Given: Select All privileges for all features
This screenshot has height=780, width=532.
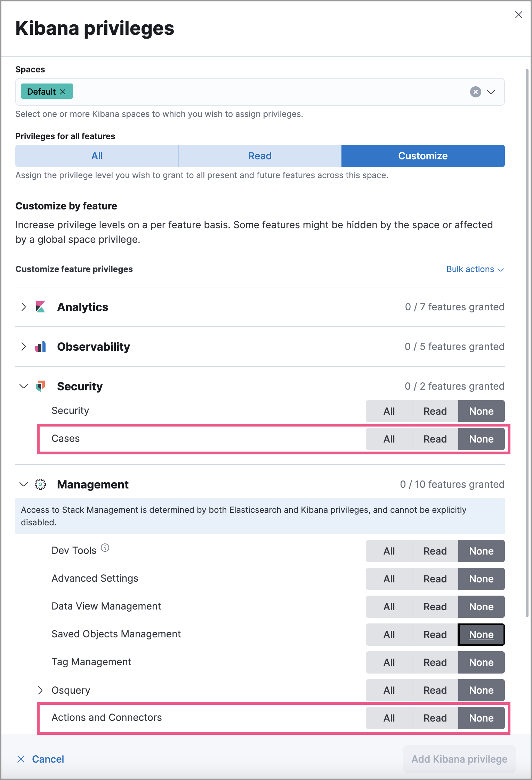Looking at the screenshot, I should coord(97,156).
